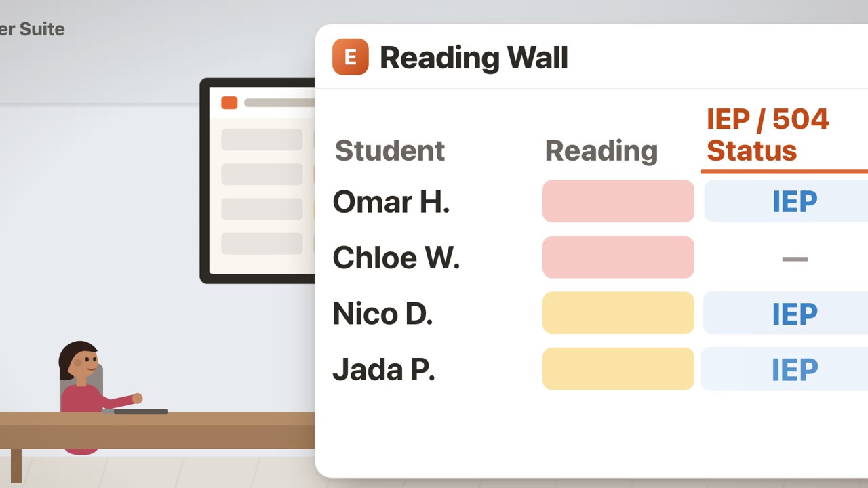Click Jada P.'s IEP status badge
The height and width of the screenshot is (488, 868).
(785, 369)
